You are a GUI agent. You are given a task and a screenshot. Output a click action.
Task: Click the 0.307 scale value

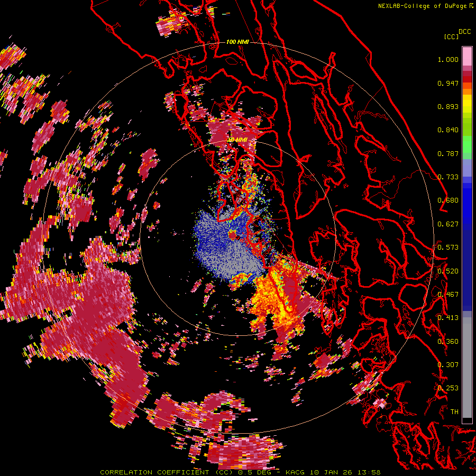(x=448, y=365)
